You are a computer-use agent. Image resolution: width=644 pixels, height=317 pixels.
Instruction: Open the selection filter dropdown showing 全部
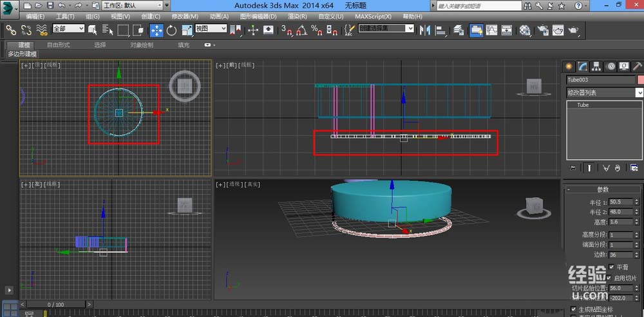[x=68, y=28]
